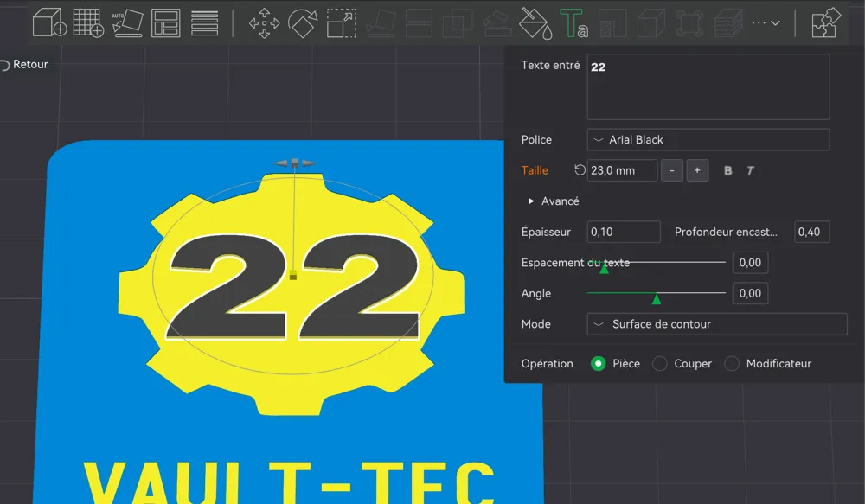Click the Texte entré input box
The width and height of the screenshot is (865, 504).
point(708,86)
